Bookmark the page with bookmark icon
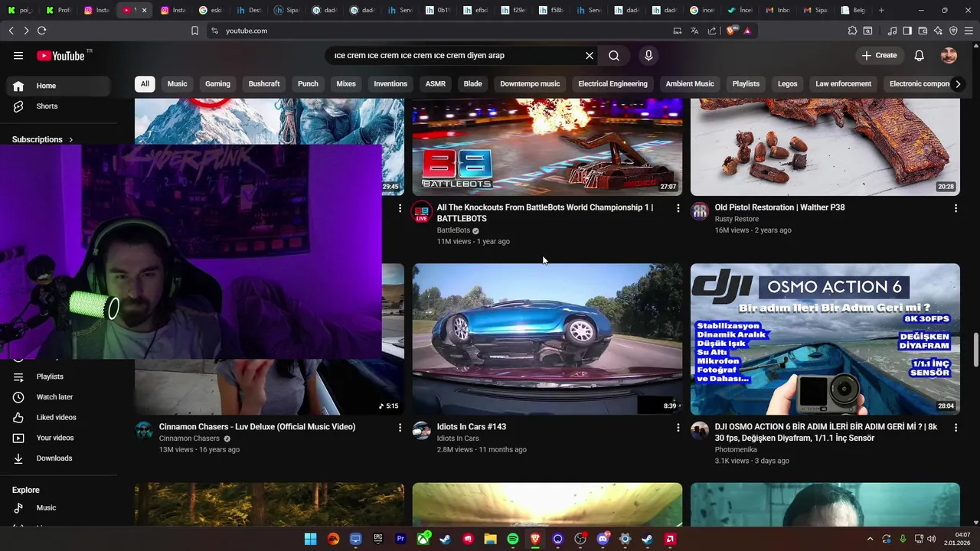Image resolution: width=980 pixels, height=551 pixels. [194, 31]
